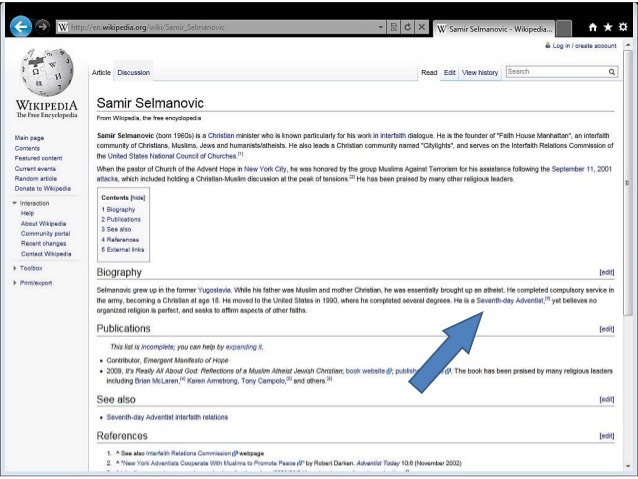This screenshot has height=479, width=638.
Task: Expand the Toolbox sidebar section
Action: [x=28, y=268]
